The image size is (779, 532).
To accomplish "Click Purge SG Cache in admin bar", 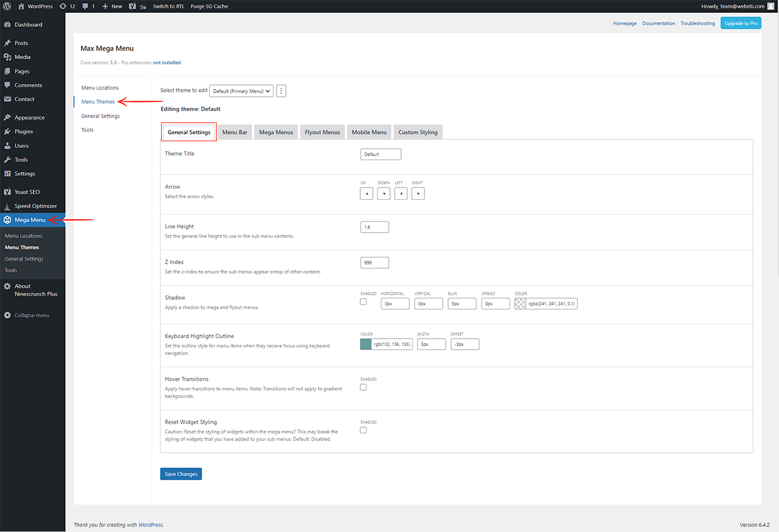I will pyautogui.click(x=209, y=6).
